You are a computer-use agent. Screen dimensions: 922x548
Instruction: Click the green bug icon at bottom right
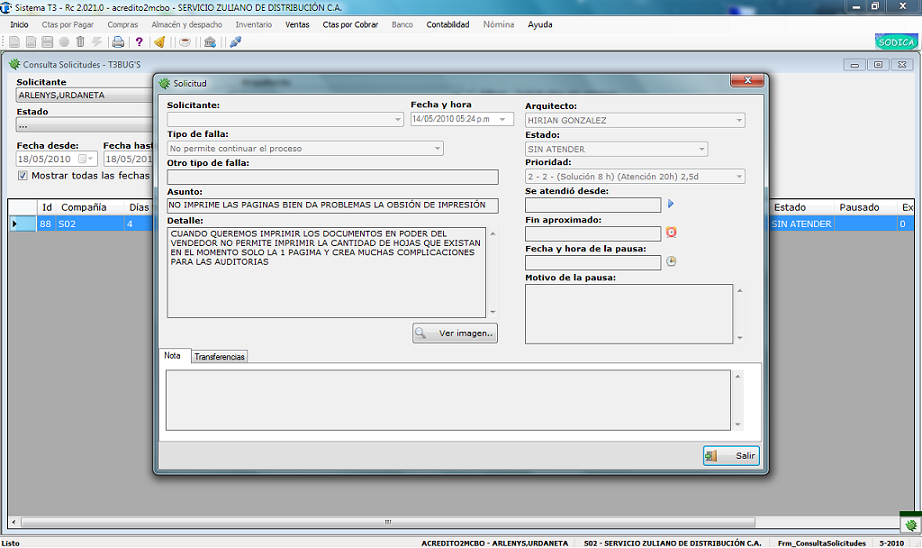(x=911, y=524)
